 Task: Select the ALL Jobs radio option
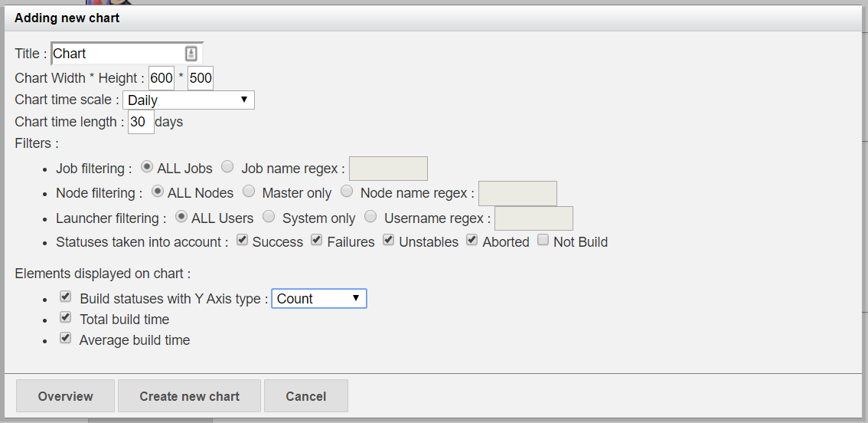pos(147,166)
